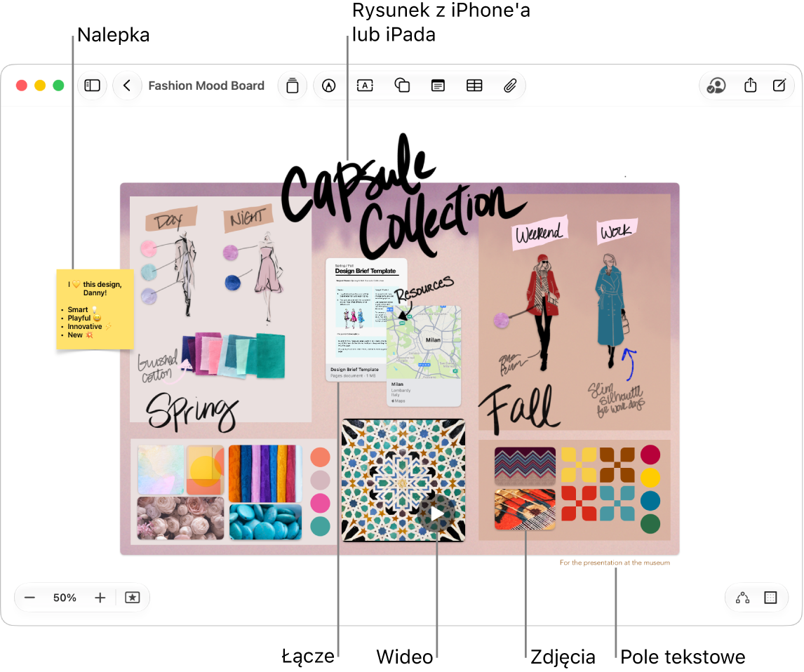Select the drawing pen tool
The width and height of the screenshot is (804, 672).
point(328,86)
